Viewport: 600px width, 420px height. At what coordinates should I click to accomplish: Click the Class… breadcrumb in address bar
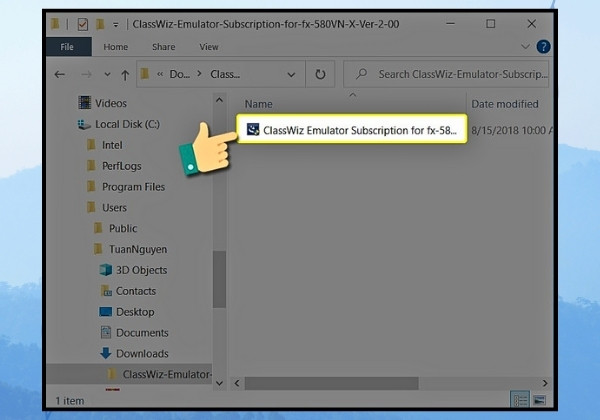[x=225, y=74]
